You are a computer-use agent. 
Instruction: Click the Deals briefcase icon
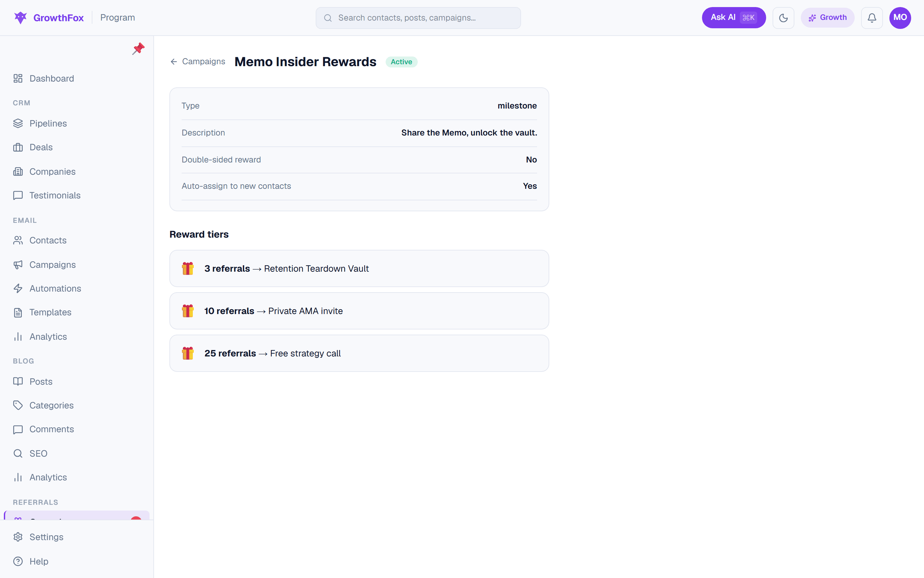[x=18, y=147]
